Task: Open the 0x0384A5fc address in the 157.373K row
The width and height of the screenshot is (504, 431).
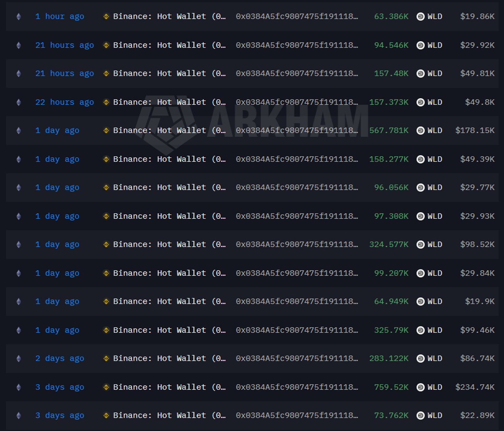Action: [297, 102]
